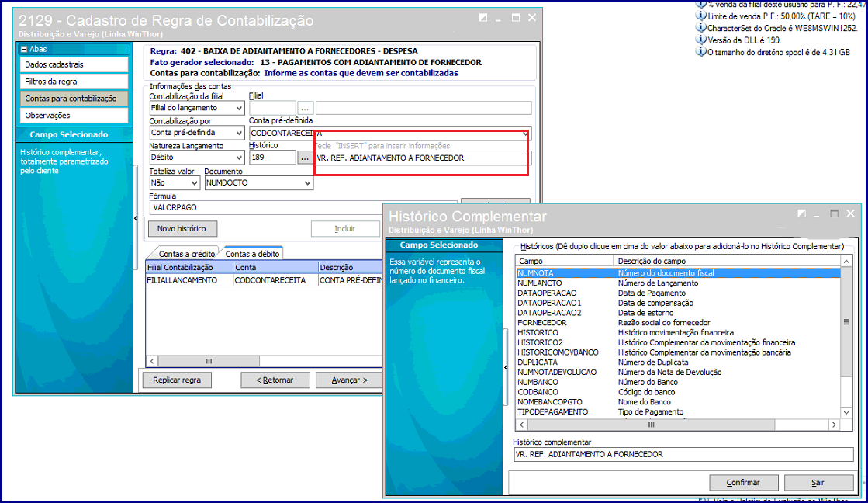868x503 pixels.
Task: Select Contas para contabilização tab
Action: (74, 99)
